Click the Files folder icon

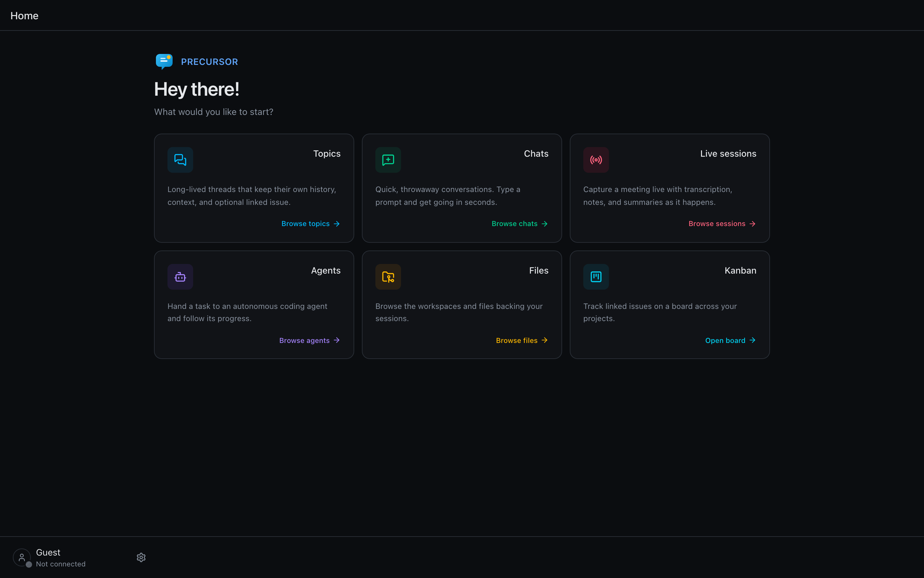(x=388, y=277)
